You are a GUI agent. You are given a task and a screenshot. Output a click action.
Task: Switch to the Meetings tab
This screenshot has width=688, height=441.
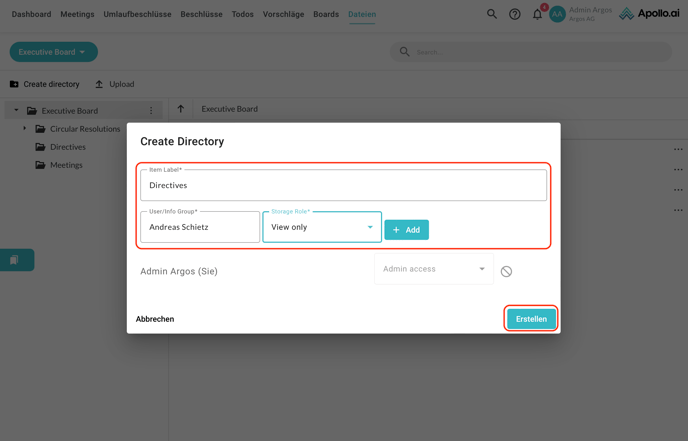[x=77, y=14]
